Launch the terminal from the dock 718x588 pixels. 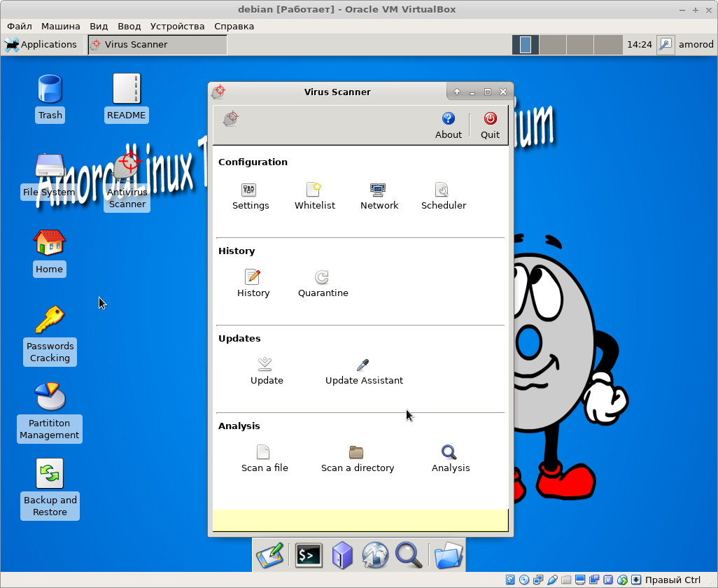pyautogui.click(x=308, y=556)
